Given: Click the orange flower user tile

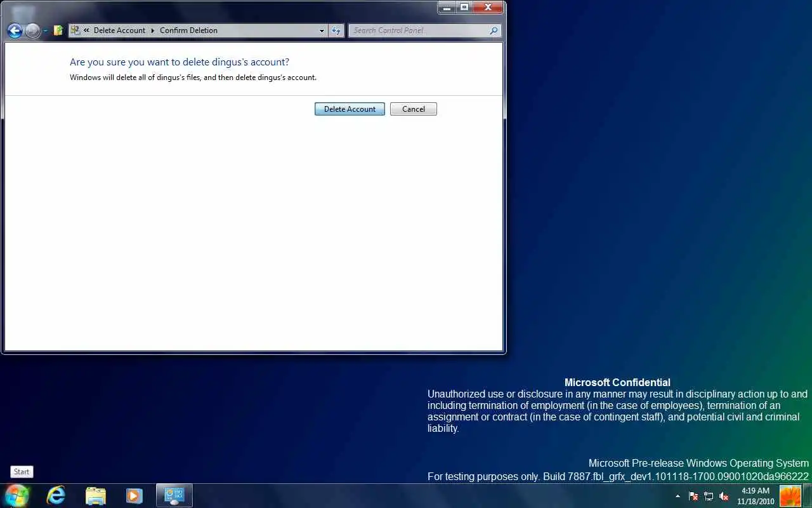Looking at the screenshot, I should [x=790, y=496].
